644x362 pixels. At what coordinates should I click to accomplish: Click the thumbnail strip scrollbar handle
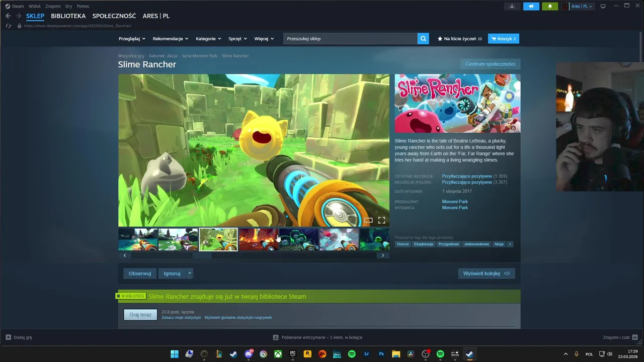tap(202, 255)
